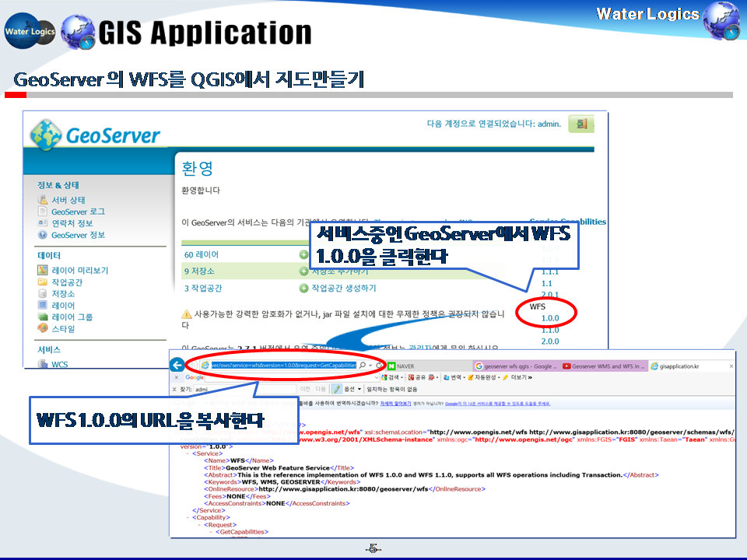The width and height of the screenshot is (747, 560).
Task: Click the 다음 next find button
Action: [x=320, y=389]
